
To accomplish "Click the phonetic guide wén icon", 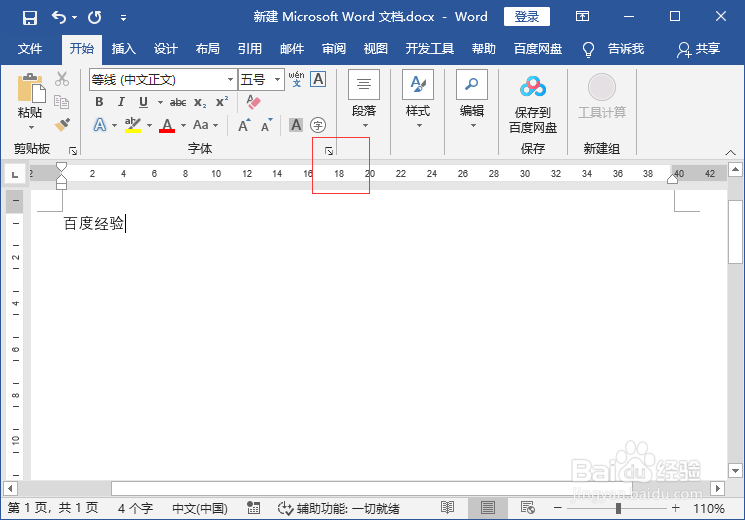I will (296, 79).
